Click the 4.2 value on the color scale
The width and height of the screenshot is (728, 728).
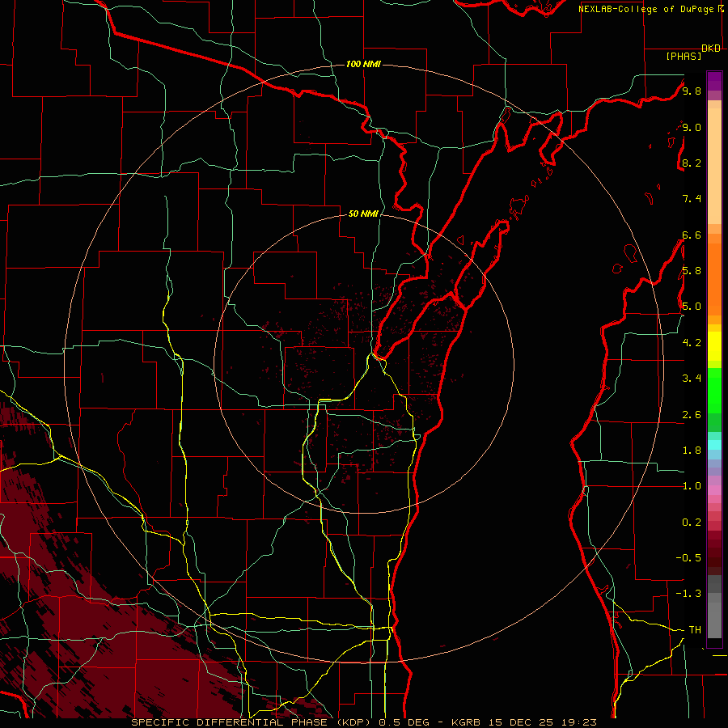pos(692,343)
